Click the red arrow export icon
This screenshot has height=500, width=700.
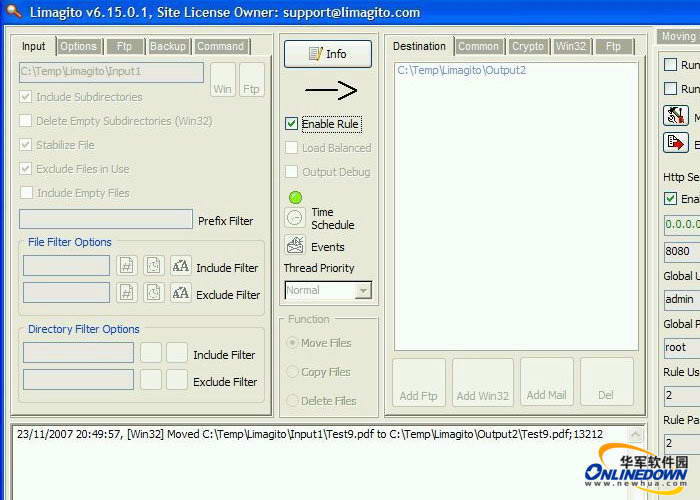pyautogui.click(x=675, y=143)
